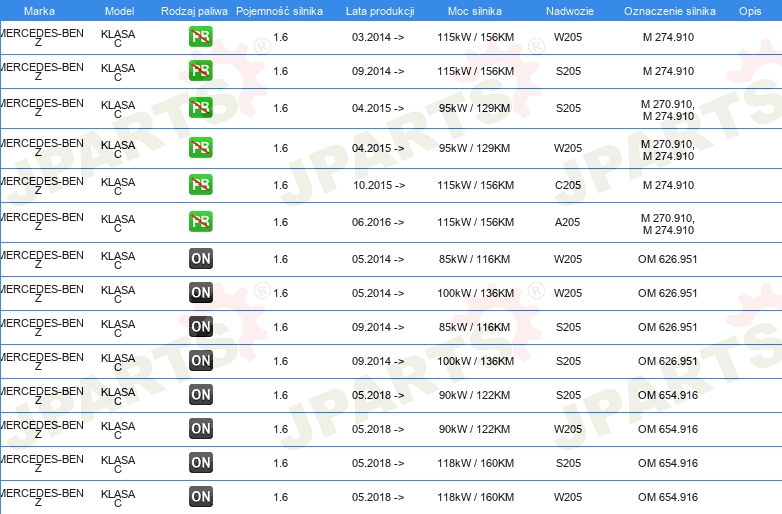This screenshot has height=514, width=782.
Task: Click the petrol fuel icon for S205 09.2014 row
Action: tap(200, 70)
